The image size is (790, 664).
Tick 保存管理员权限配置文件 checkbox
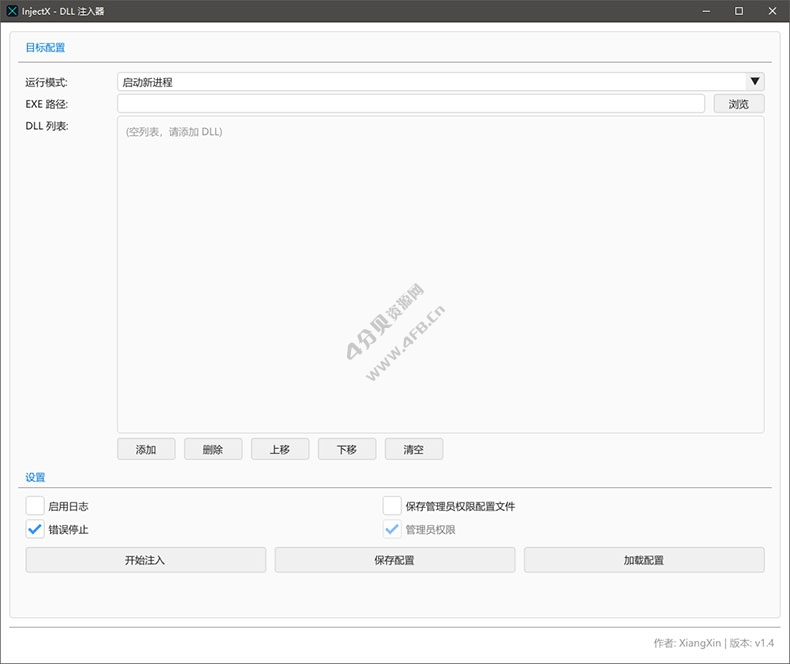392,506
